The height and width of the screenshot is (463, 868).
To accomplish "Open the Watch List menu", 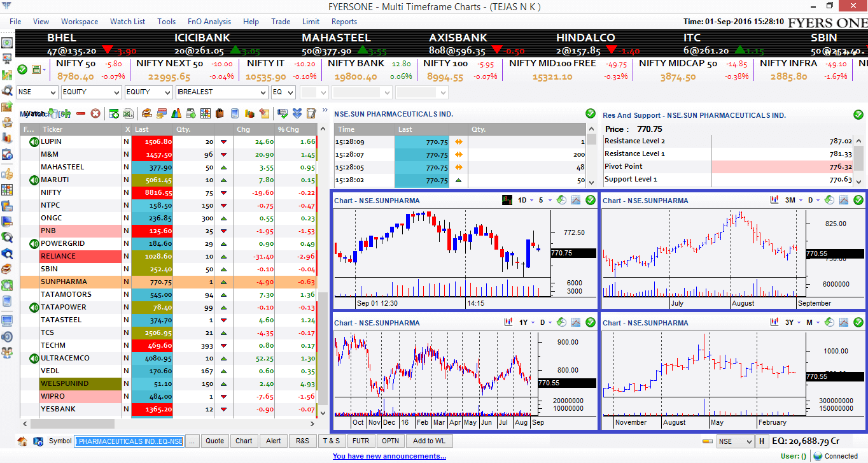I will coord(127,22).
